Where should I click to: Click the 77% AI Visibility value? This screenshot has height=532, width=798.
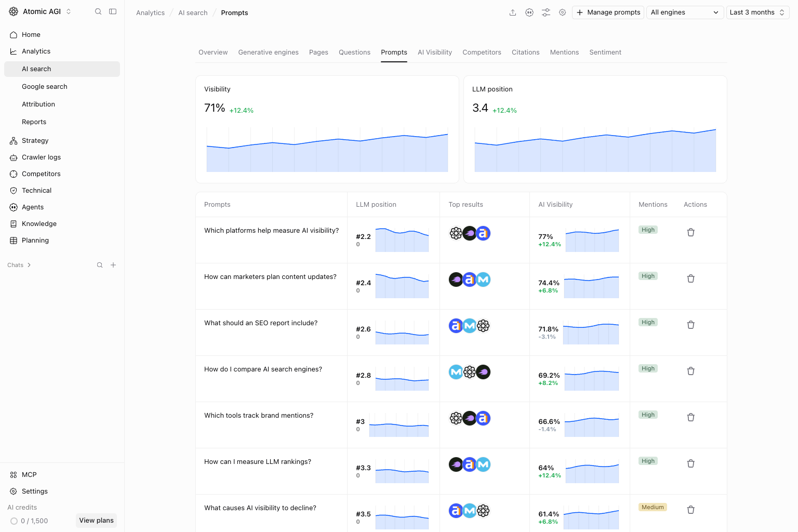tap(546, 236)
